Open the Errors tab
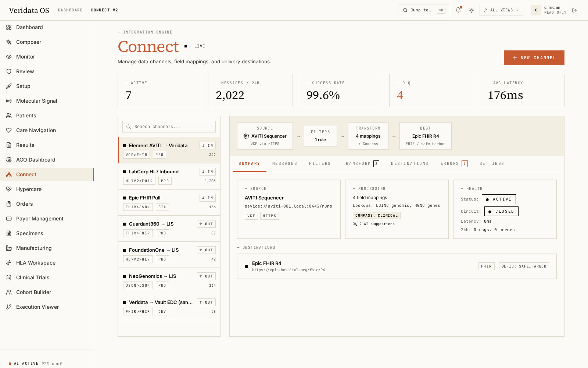This screenshot has height=368, width=588. pyautogui.click(x=454, y=164)
